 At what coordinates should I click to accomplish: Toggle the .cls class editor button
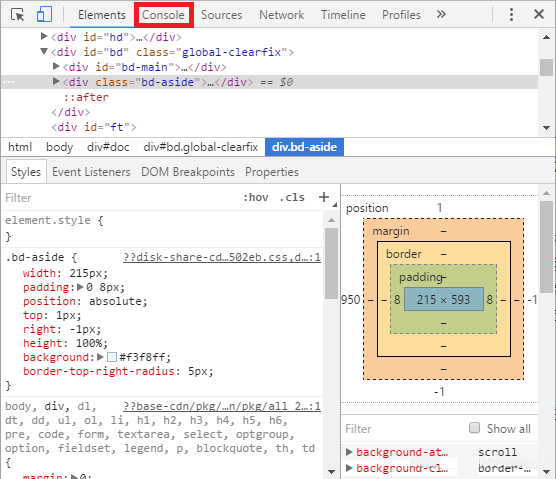(292, 197)
